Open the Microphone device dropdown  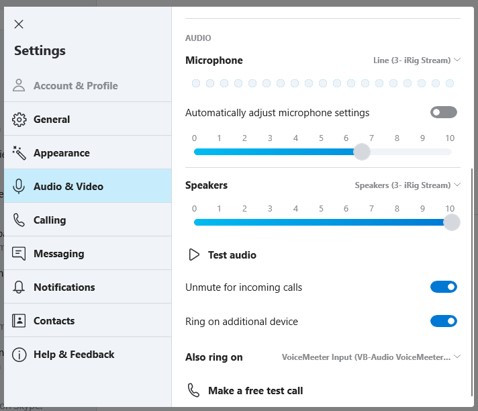(417, 60)
